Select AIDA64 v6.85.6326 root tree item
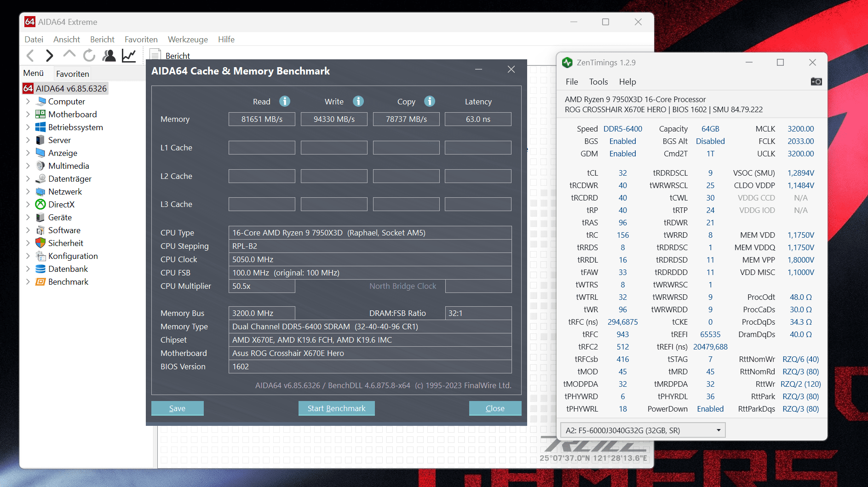868x487 pixels. [x=65, y=88]
